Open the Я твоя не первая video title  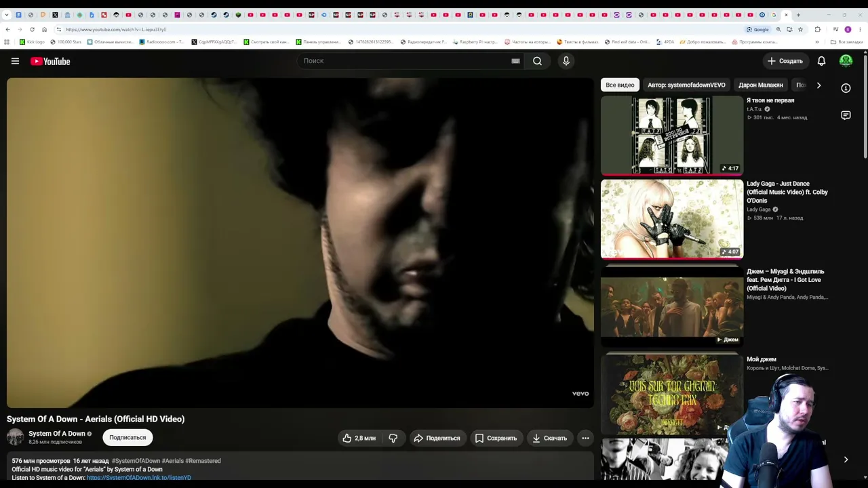(x=770, y=100)
